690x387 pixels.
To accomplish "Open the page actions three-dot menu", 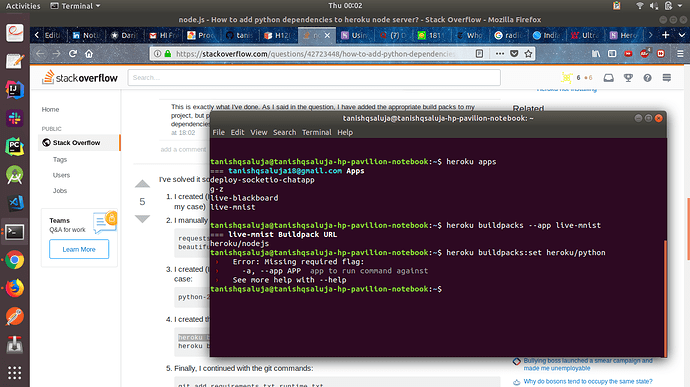I will 500,54.
